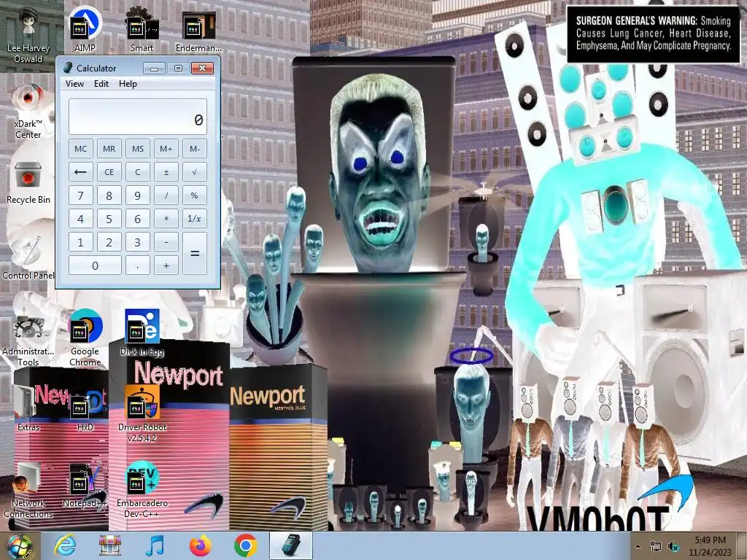747x560 pixels.
Task: Click the calculator 1 key
Action: point(80,242)
